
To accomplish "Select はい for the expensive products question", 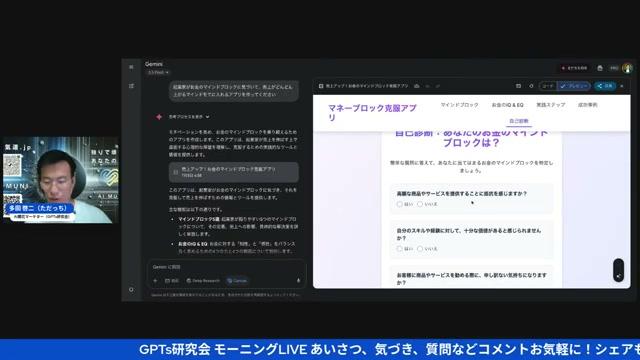I will (x=400, y=204).
